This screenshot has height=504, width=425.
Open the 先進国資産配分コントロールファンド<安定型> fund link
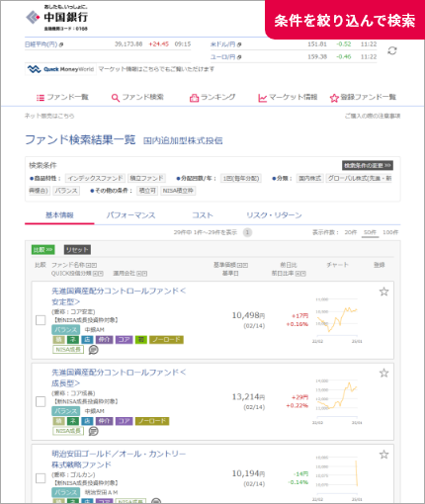tap(119, 296)
